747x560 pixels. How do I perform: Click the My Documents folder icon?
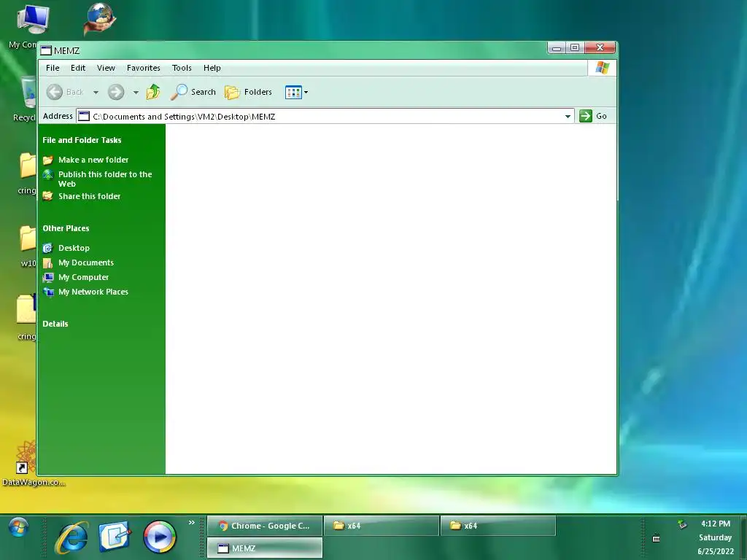(47, 262)
